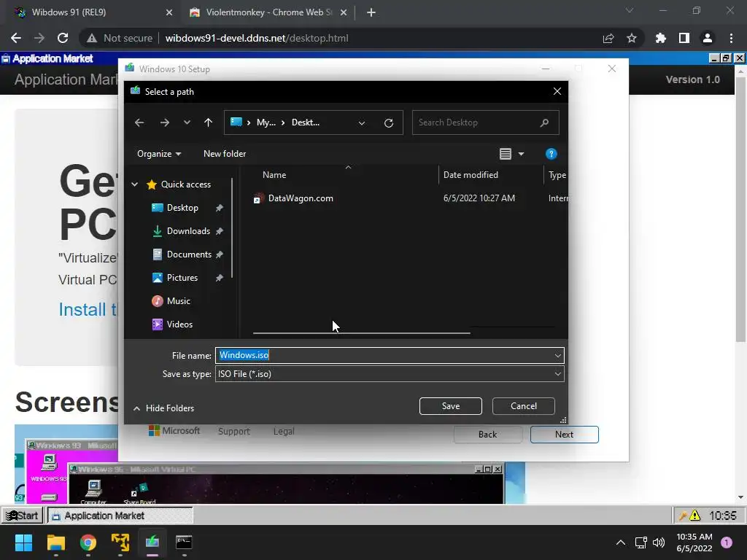Image resolution: width=747 pixels, height=560 pixels.
Task: Toggle the Chrome side panel
Action: [684, 38]
